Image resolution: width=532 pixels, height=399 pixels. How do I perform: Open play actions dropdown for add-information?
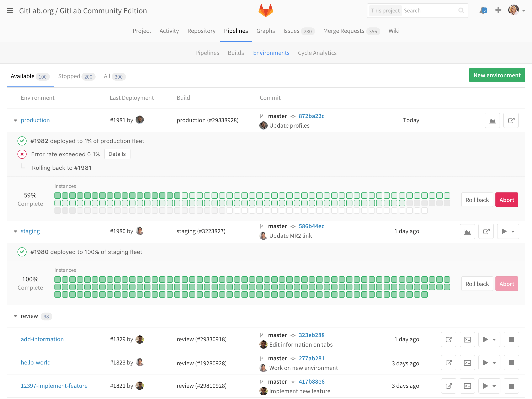click(x=489, y=339)
